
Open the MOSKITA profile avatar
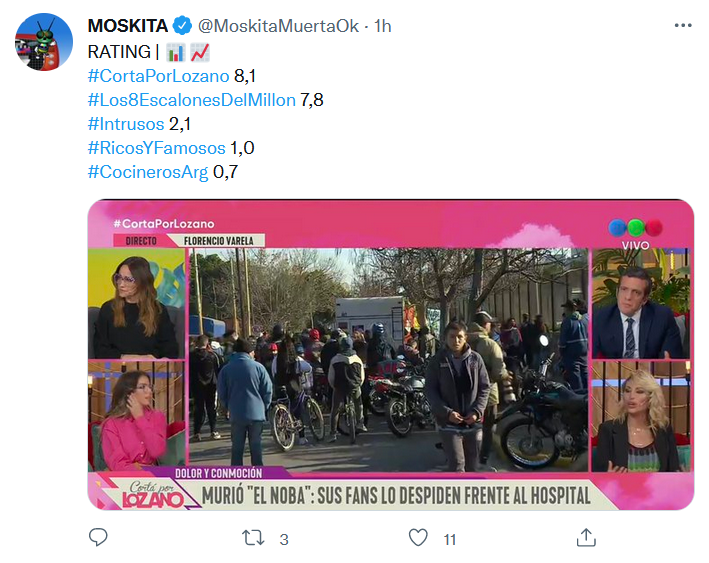(44, 42)
